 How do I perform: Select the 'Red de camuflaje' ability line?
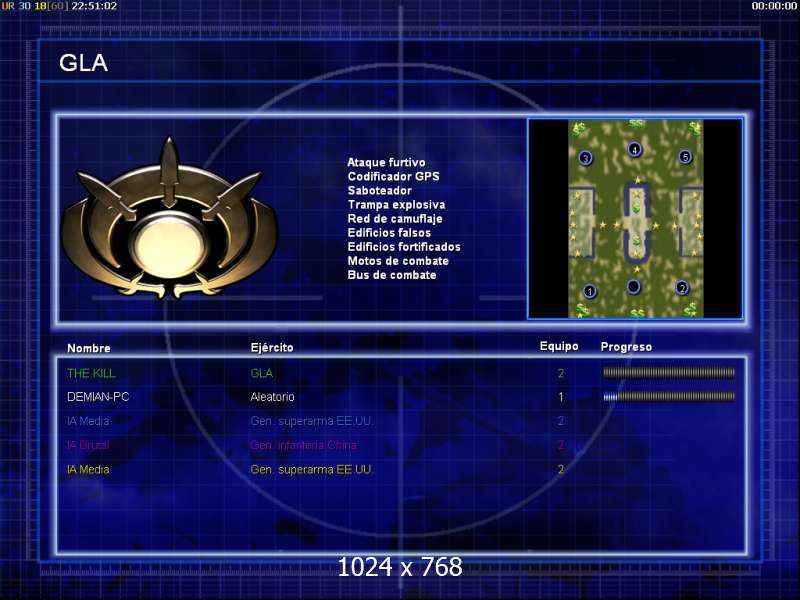tap(395, 219)
